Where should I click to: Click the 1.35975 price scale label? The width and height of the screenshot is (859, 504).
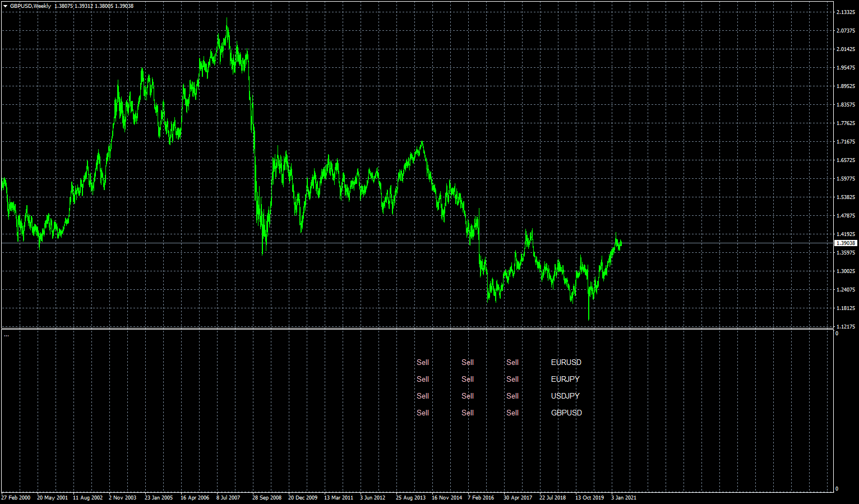846,253
